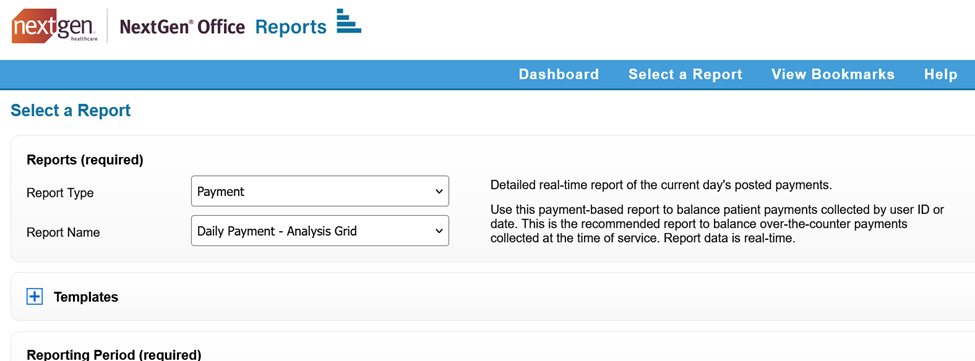Viewport: 975px width, 361px height.
Task: Click the NextGen Healthcare orange logo
Action: [54, 27]
